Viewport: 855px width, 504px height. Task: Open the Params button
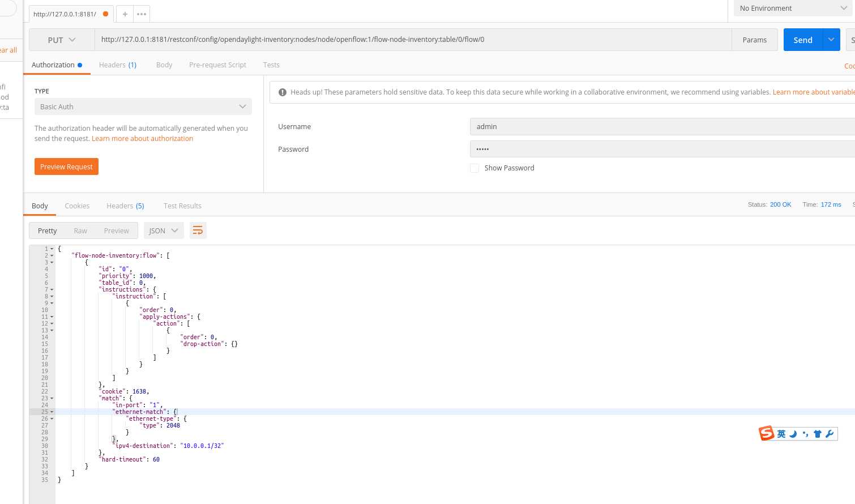tap(754, 40)
